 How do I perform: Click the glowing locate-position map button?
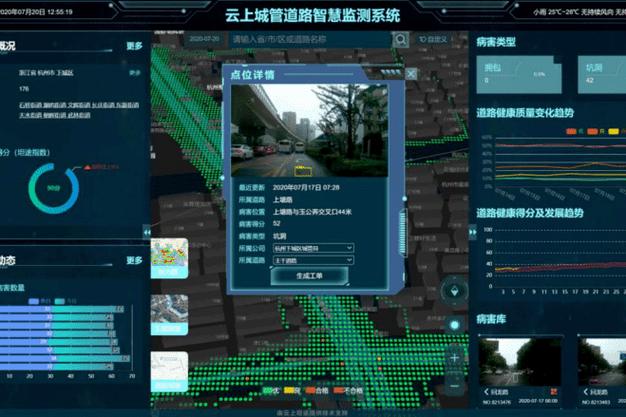pos(454,325)
